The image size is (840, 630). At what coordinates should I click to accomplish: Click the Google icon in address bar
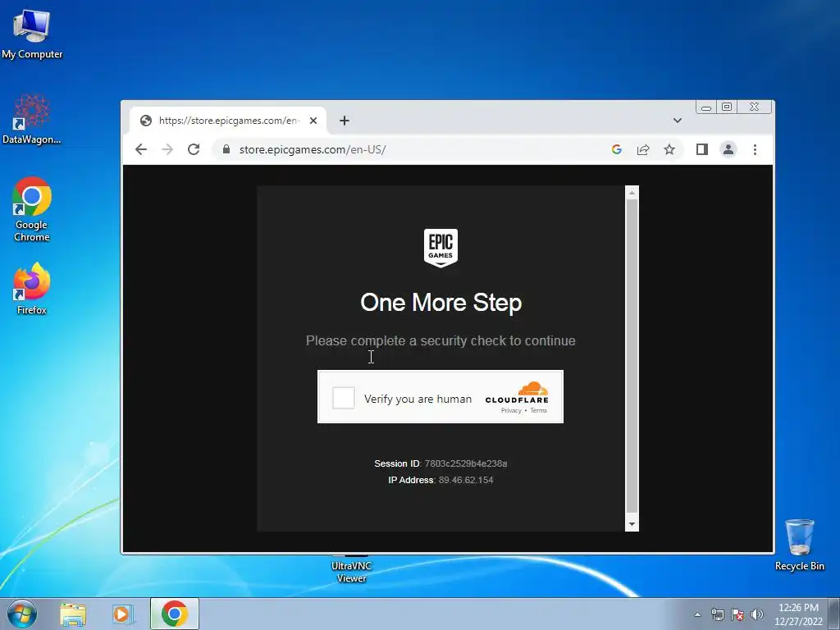(617, 149)
